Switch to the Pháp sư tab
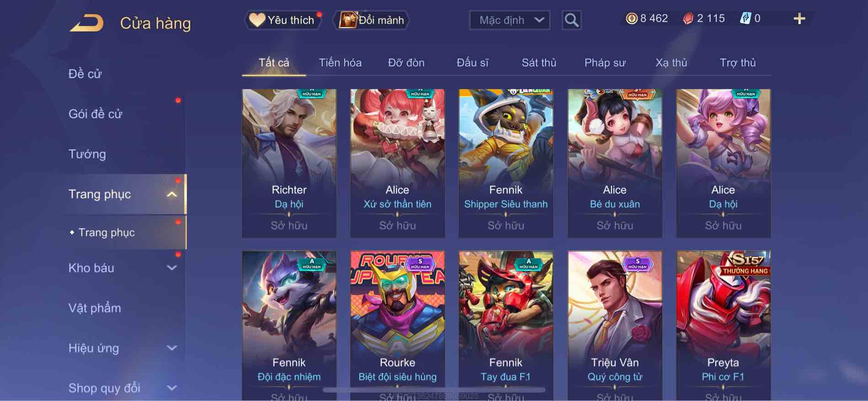Screen dimensions: 868x401 pos(605,63)
